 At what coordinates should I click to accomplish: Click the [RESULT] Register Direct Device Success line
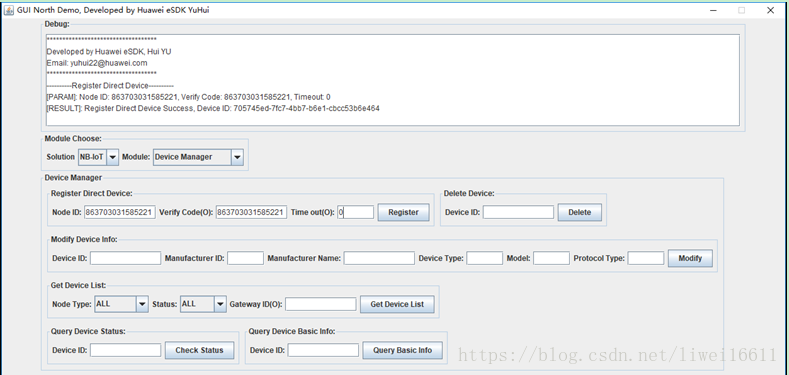[x=213, y=108]
